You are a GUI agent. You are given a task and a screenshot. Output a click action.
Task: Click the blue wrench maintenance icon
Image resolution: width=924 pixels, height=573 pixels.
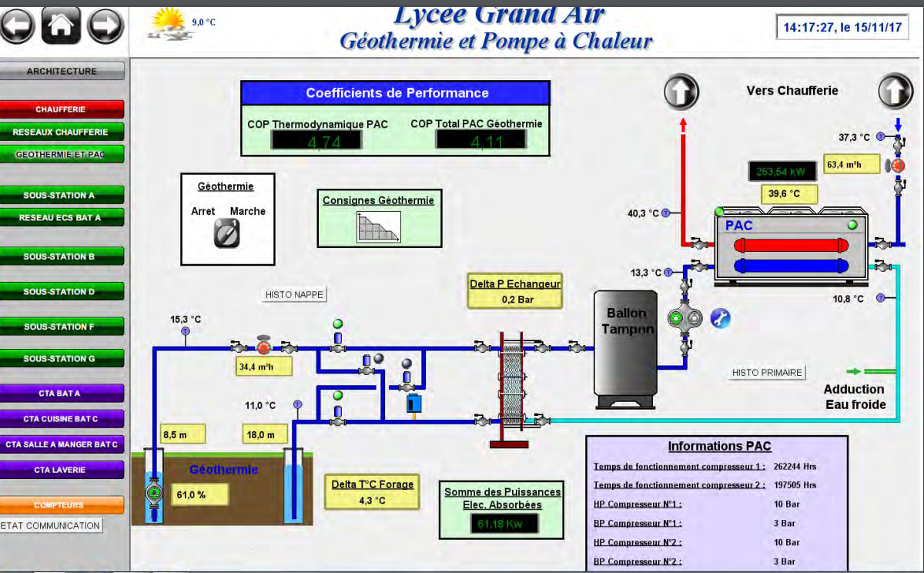coord(720,318)
